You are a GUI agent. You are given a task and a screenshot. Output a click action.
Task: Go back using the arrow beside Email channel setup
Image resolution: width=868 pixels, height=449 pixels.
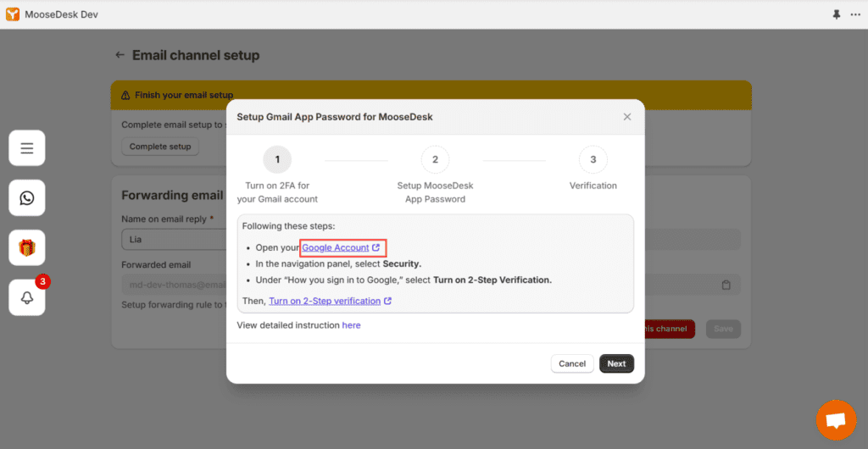click(120, 55)
